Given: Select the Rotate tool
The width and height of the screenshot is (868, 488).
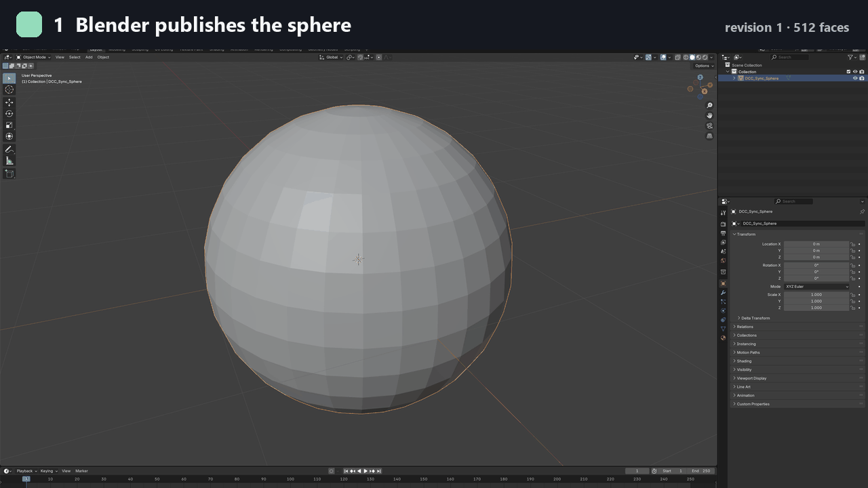Looking at the screenshot, I should (x=9, y=114).
